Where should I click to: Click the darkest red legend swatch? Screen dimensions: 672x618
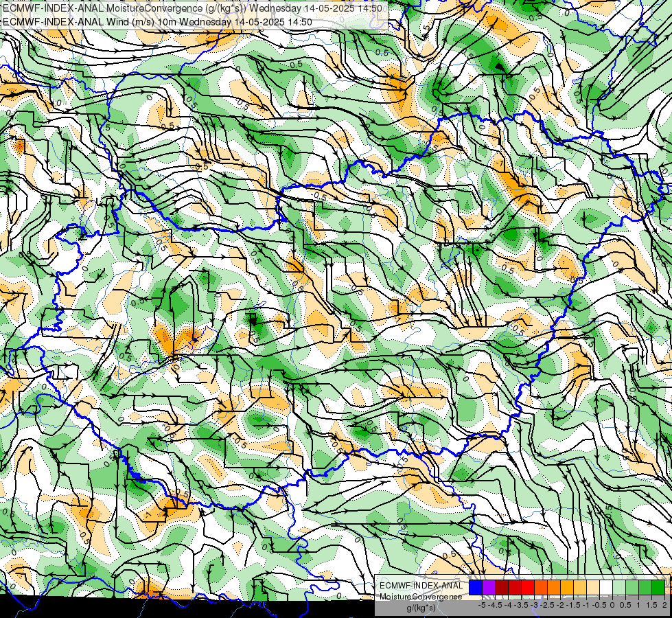click(502, 588)
